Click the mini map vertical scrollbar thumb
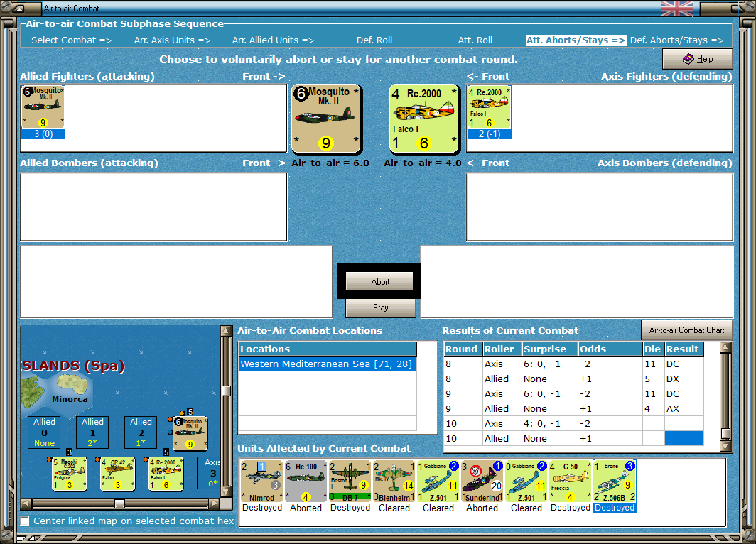 tap(226, 391)
